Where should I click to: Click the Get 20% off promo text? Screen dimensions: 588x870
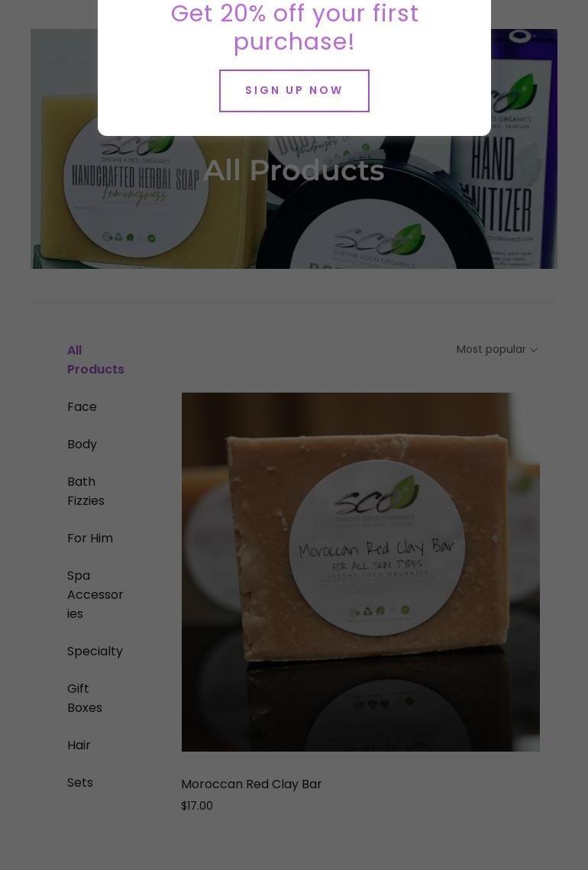pyautogui.click(x=294, y=27)
